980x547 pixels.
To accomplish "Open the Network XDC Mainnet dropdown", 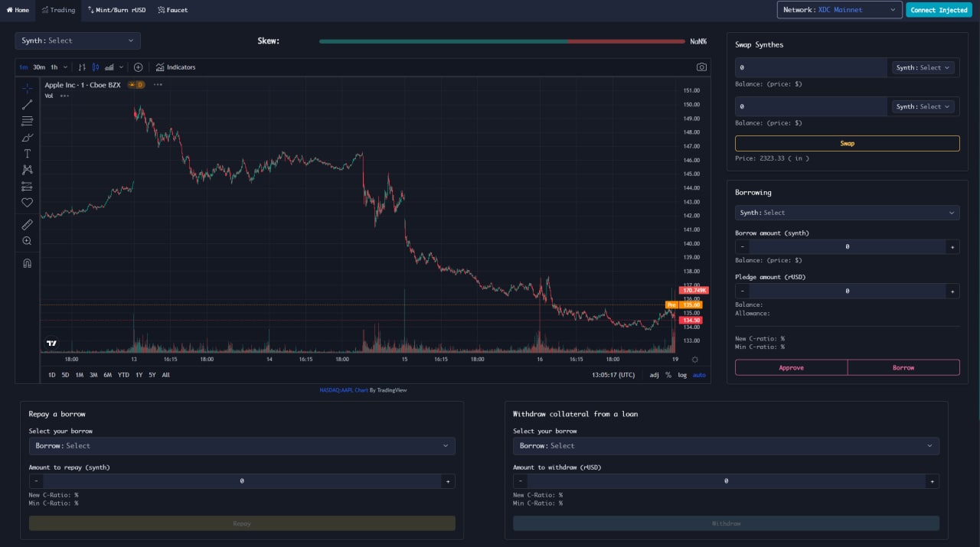I will coord(839,10).
